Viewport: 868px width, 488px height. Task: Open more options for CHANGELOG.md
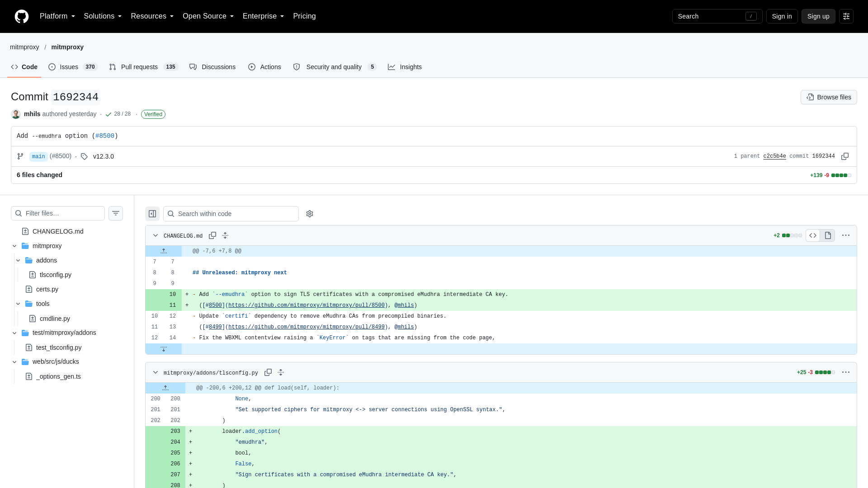pos(846,235)
